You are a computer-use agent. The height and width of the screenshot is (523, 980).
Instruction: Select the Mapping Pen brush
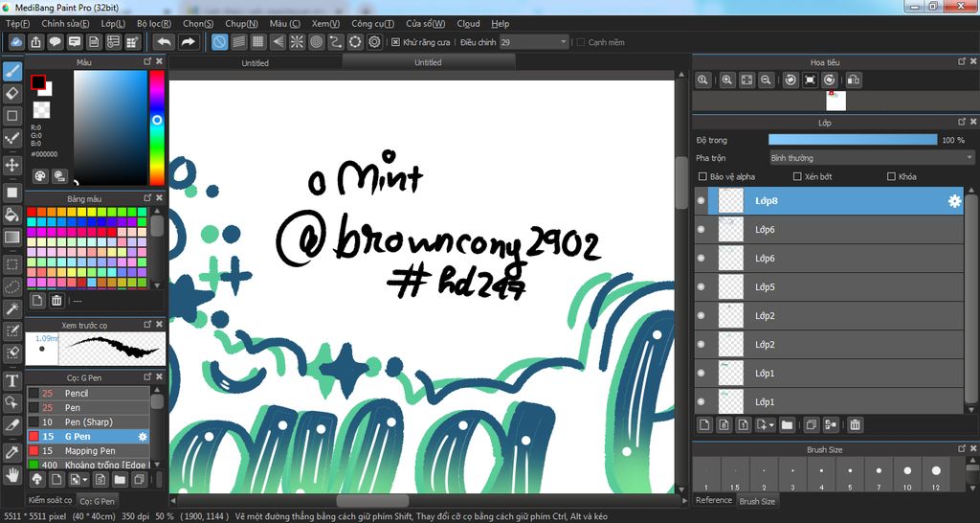[87, 450]
